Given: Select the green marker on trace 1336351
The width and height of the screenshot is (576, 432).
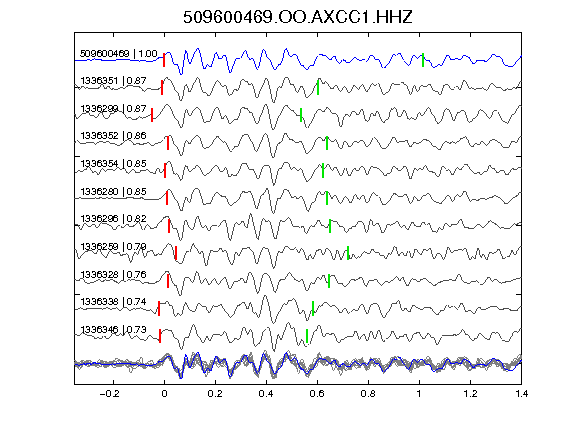Looking at the screenshot, I should point(318,87).
